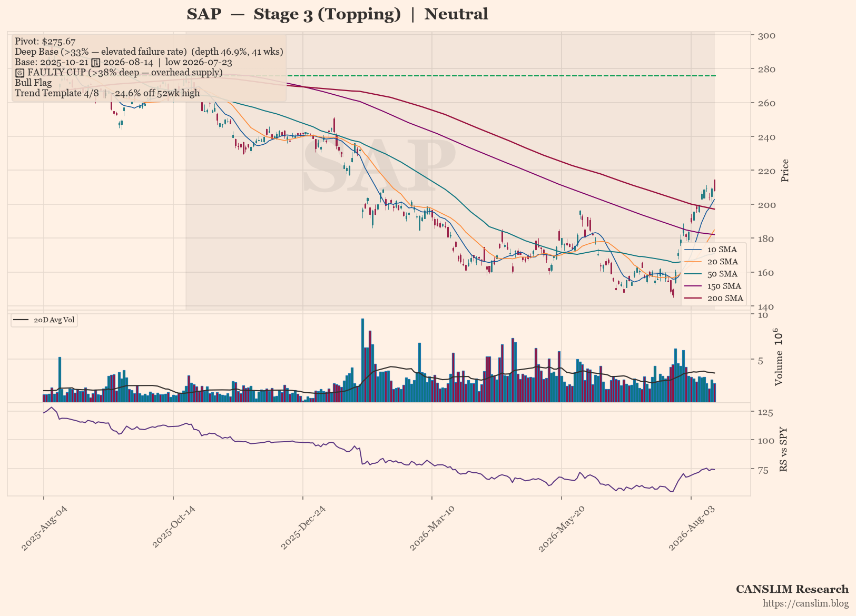Click the 280 price tick label
The image size is (856, 616).
coord(766,69)
